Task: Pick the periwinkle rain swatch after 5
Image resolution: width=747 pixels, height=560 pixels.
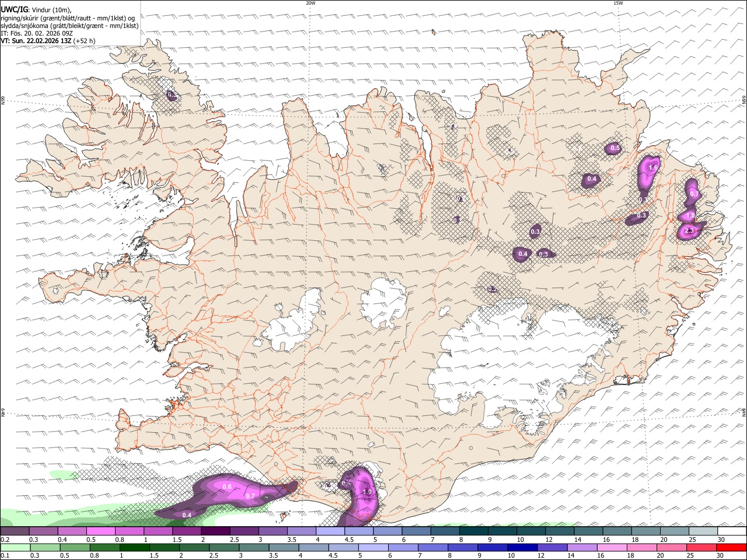Action: coord(373,548)
